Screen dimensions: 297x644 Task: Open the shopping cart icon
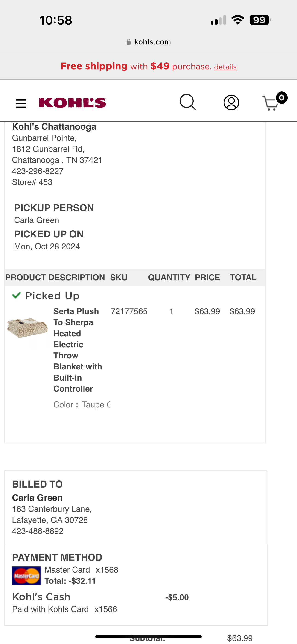(271, 103)
